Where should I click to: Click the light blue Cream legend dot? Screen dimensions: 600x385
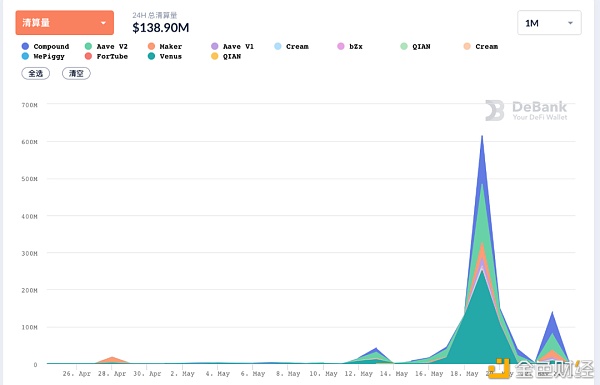[278, 46]
